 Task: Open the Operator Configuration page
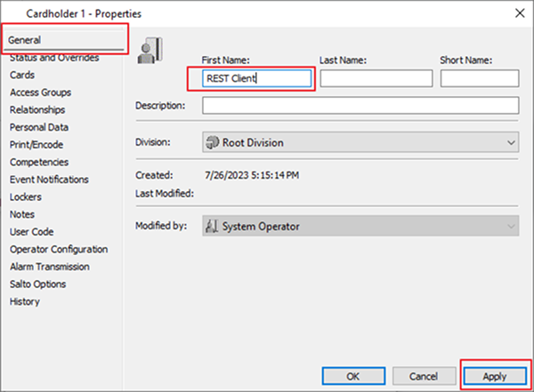[x=58, y=250]
